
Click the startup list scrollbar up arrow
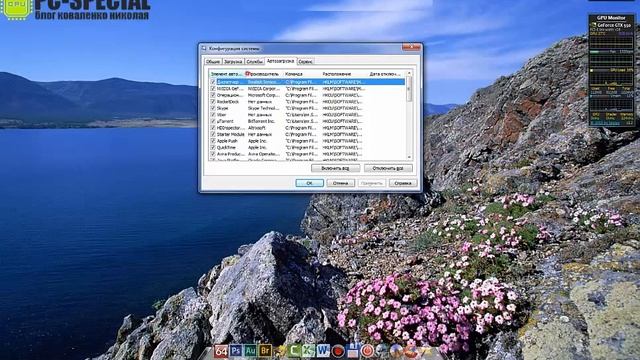coord(409,73)
